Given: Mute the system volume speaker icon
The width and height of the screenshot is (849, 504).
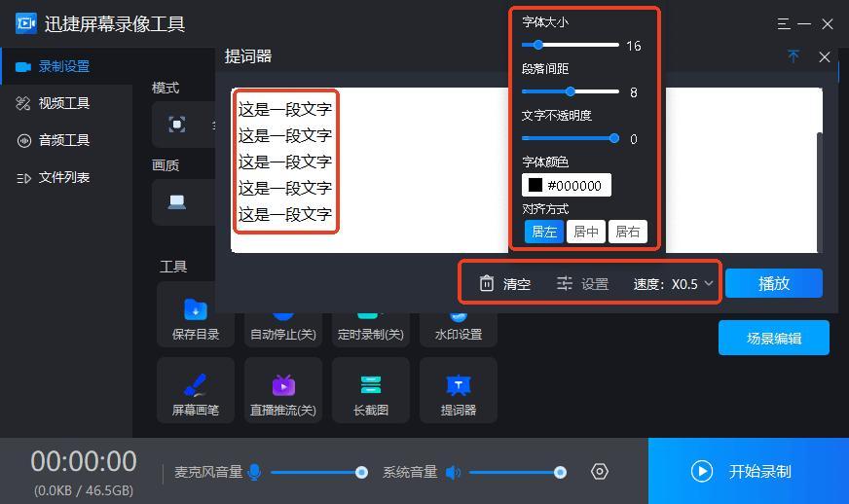Looking at the screenshot, I should click(453, 472).
